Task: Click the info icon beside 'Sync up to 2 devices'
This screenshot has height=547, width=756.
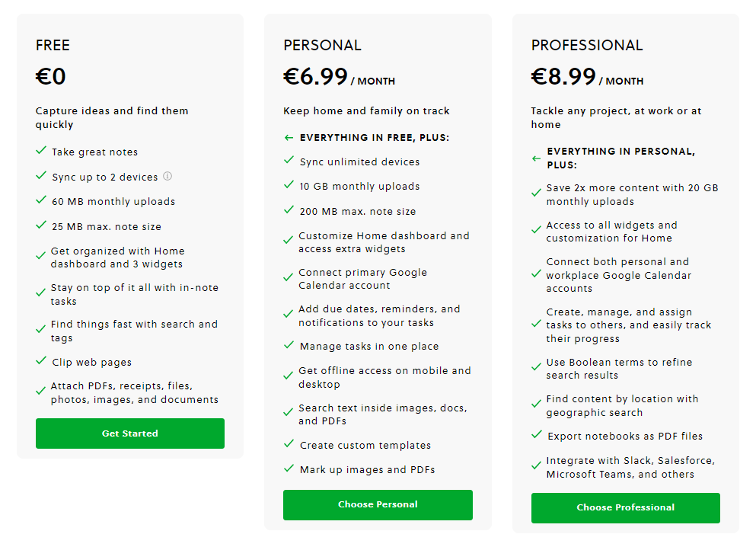Action: tap(167, 176)
